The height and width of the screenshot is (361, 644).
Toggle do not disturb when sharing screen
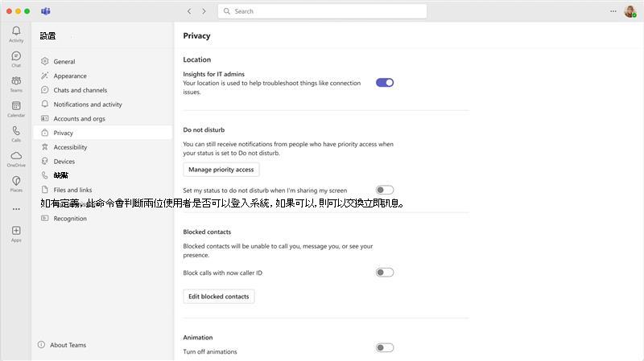(x=385, y=190)
